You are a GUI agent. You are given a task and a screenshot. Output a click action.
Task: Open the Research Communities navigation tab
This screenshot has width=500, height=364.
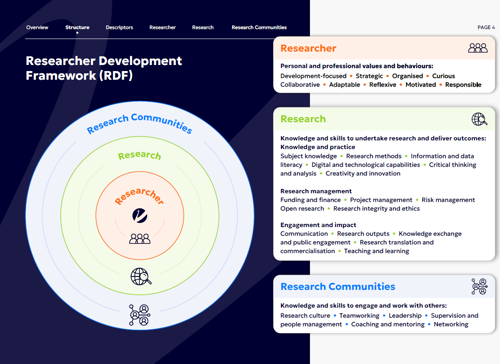coord(259,27)
